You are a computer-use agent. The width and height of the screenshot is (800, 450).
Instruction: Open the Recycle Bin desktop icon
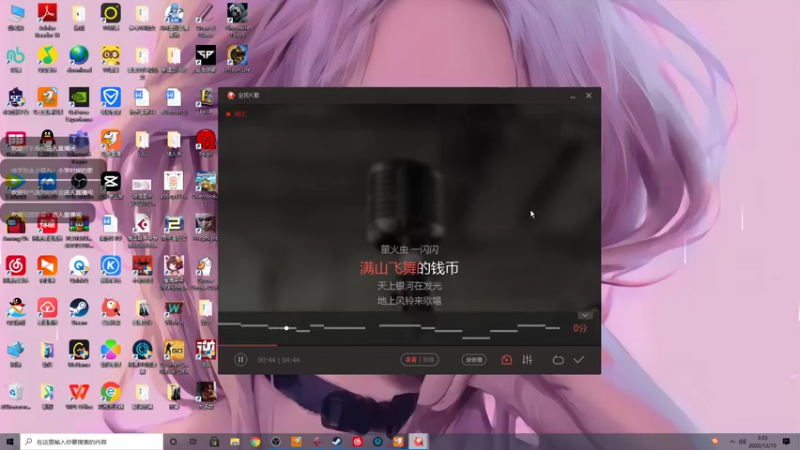(16, 396)
